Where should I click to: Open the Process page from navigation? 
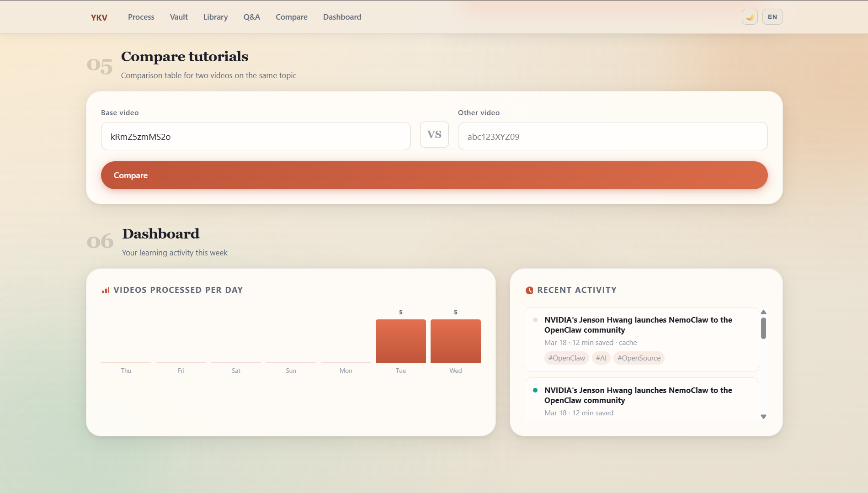point(141,17)
